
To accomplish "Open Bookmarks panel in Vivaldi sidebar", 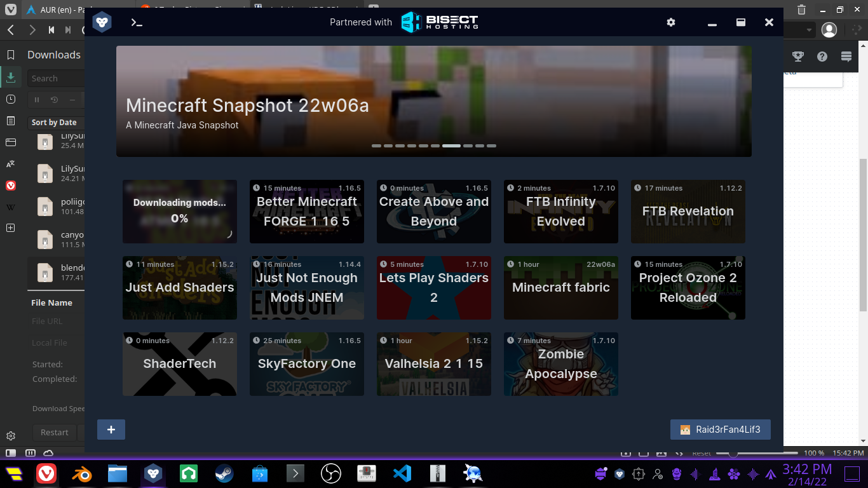I will point(11,55).
